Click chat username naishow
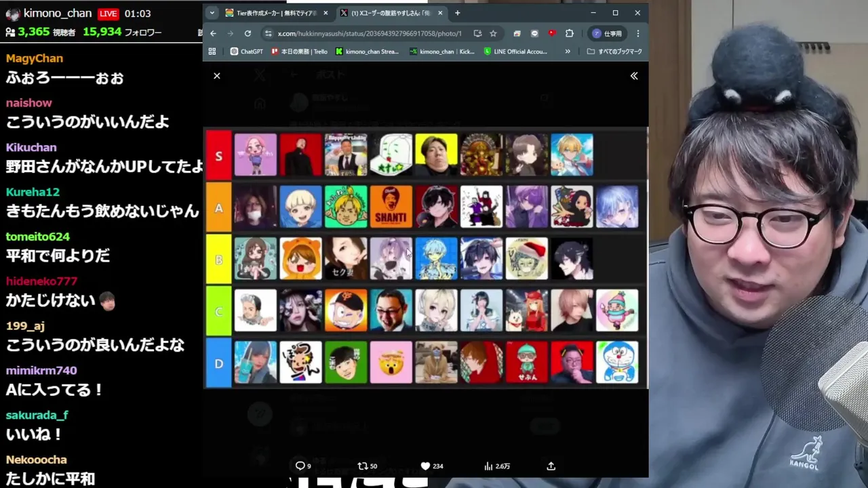 (x=29, y=103)
